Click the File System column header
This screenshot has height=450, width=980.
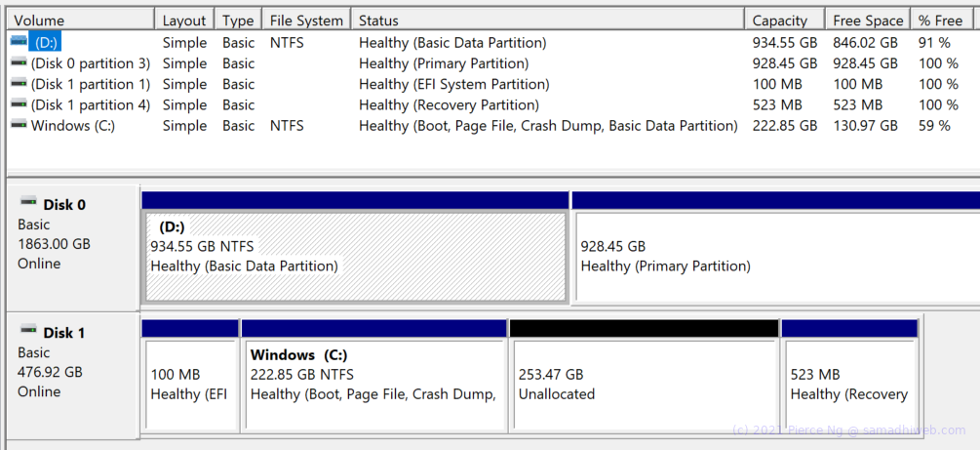(306, 20)
